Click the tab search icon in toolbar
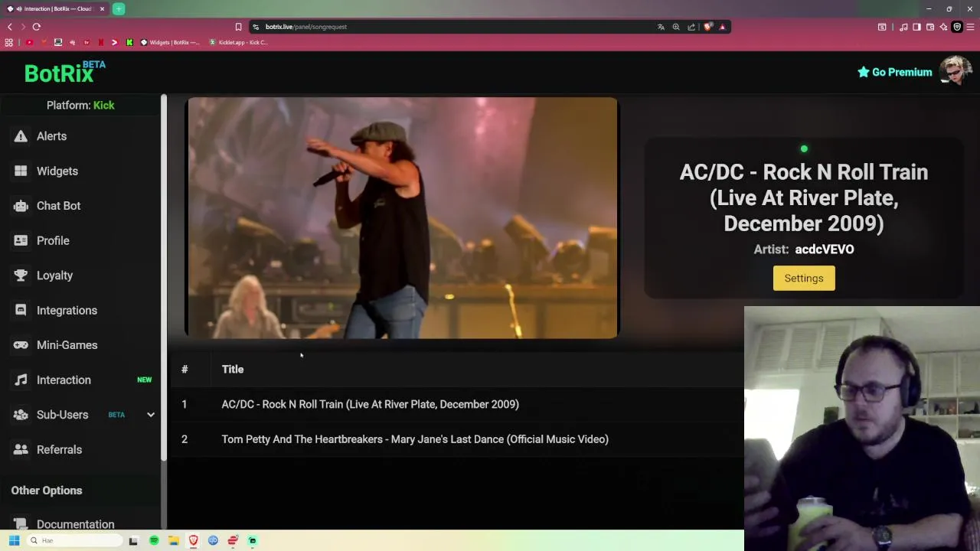 882,27
